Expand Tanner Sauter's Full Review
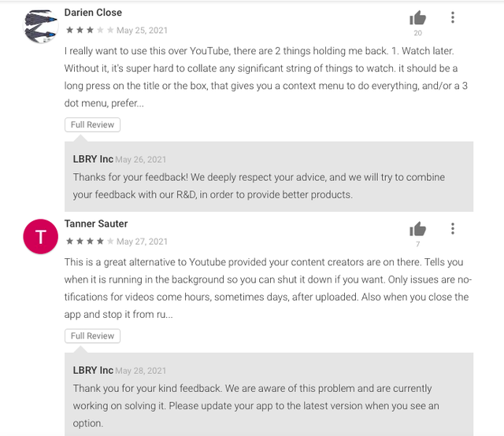 click(x=93, y=336)
